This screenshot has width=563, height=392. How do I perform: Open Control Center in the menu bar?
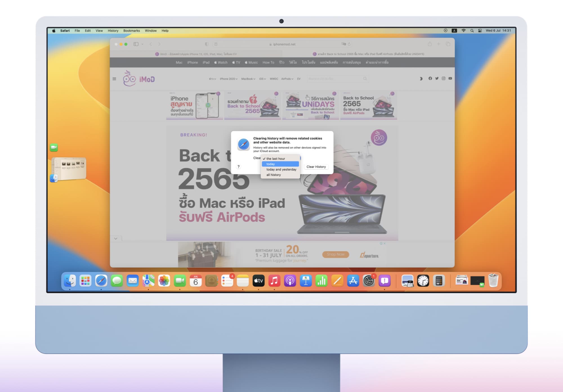[x=480, y=31]
